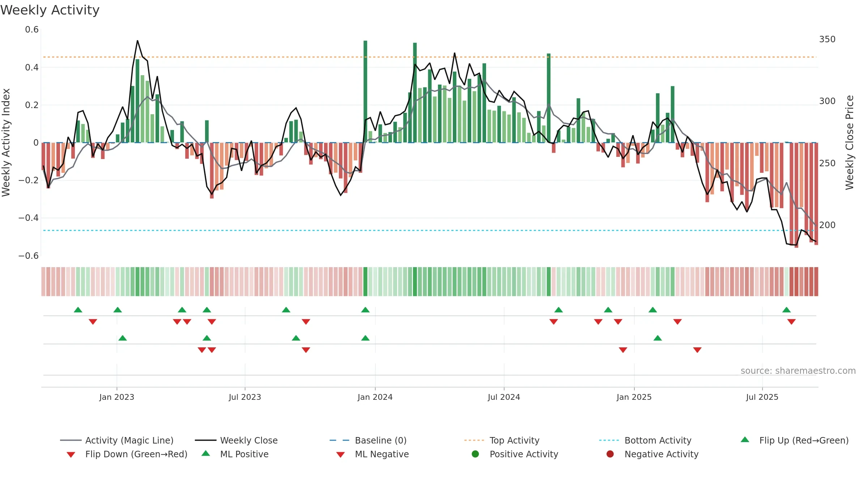Click the Jul 2025 axis label

(x=762, y=397)
